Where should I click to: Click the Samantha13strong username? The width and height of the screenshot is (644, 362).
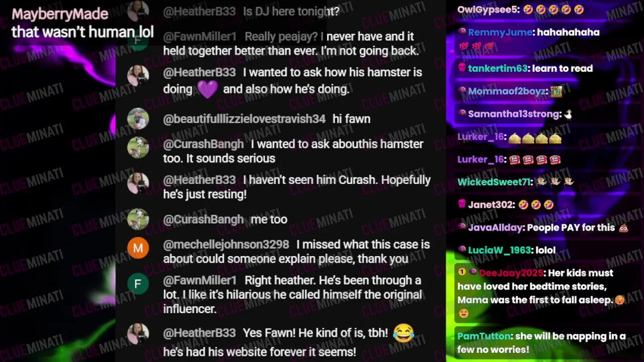point(514,114)
